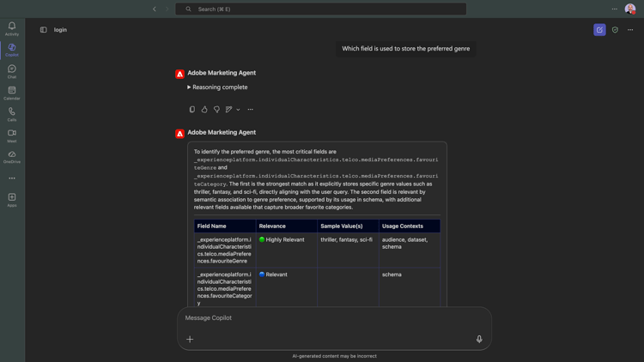Click the first Adobe Marketing Agent logo
The image size is (644, 362).
click(x=179, y=74)
